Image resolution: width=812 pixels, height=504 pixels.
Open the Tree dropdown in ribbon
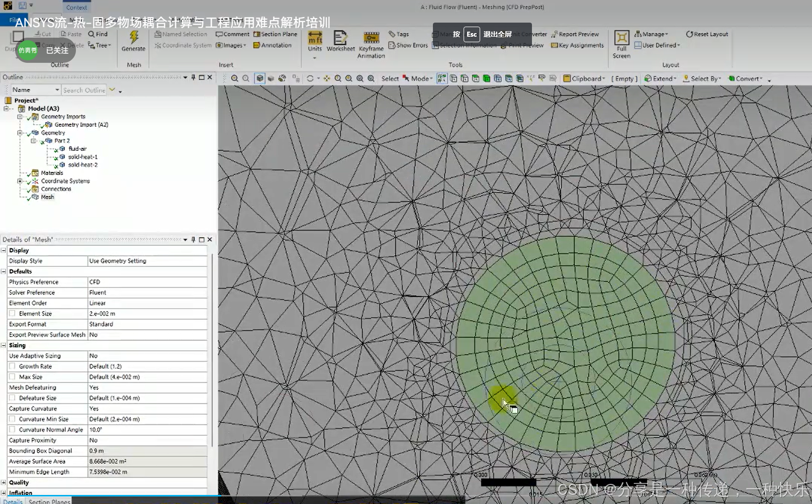coord(99,45)
